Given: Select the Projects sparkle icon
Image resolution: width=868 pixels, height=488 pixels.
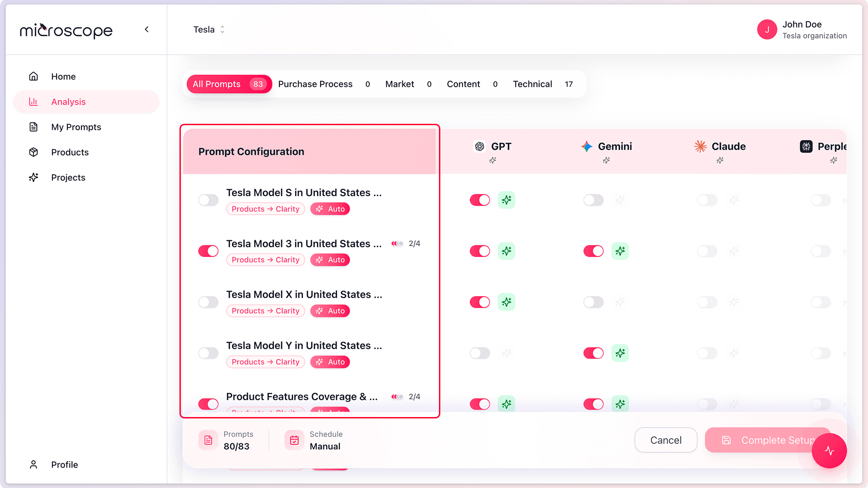Looking at the screenshot, I should [x=33, y=177].
